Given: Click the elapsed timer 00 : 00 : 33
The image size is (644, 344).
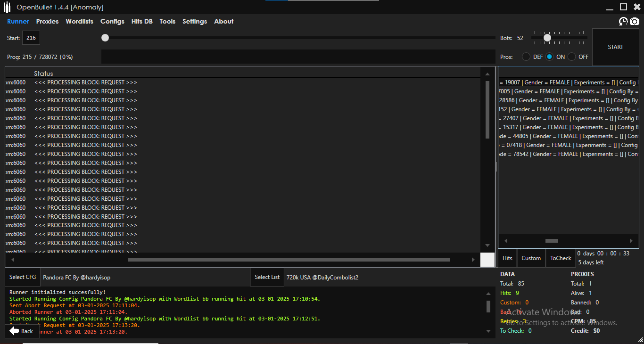Looking at the screenshot, I should click(x=613, y=254).
